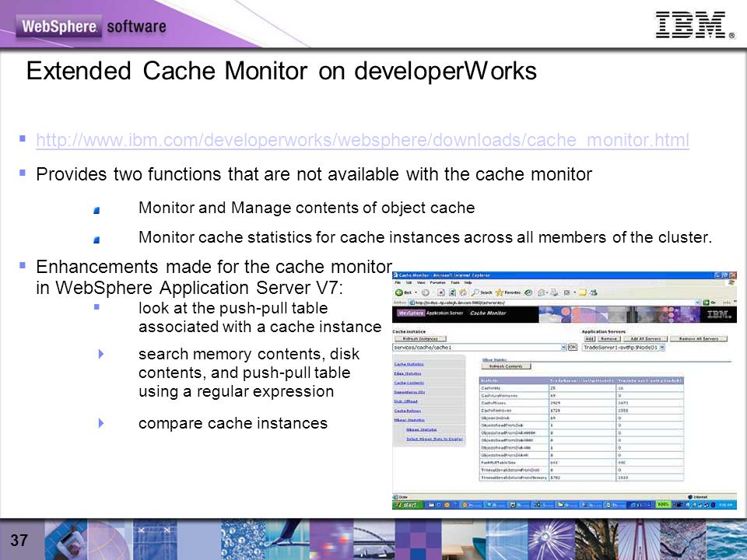Open the Tools menu in Internet Explorer

[455, 282]
